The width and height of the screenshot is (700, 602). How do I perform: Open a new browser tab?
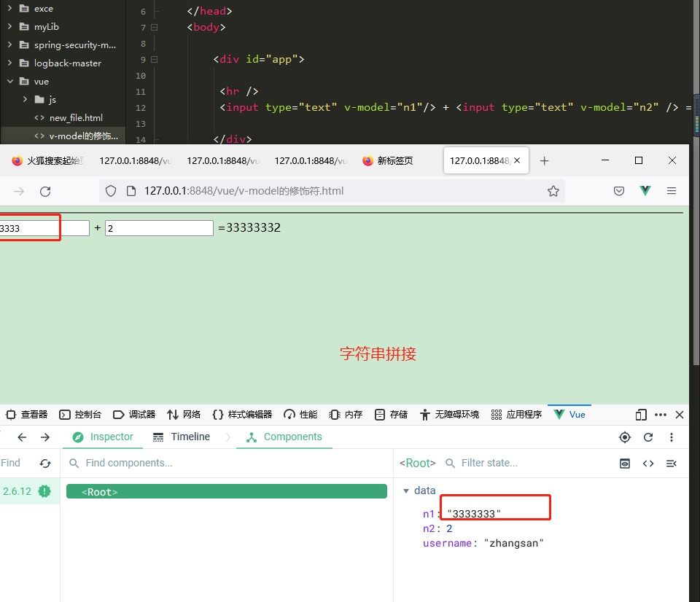tap(544, 160)
